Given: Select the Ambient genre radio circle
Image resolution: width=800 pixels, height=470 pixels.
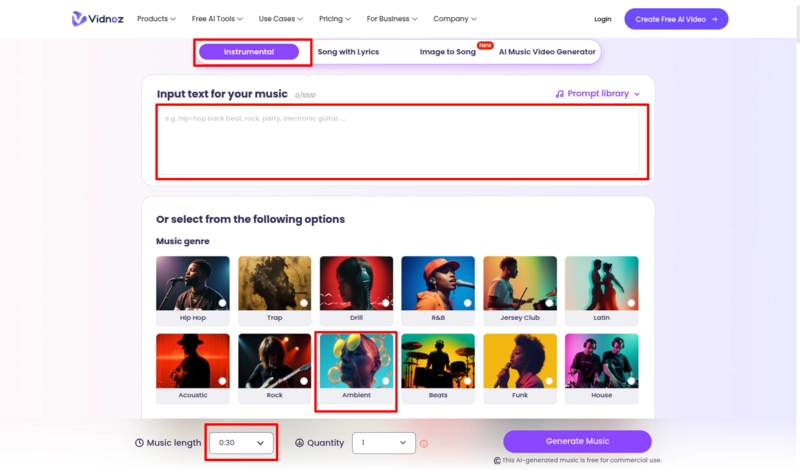Looking at the screenshot, I should coord(386,381).
